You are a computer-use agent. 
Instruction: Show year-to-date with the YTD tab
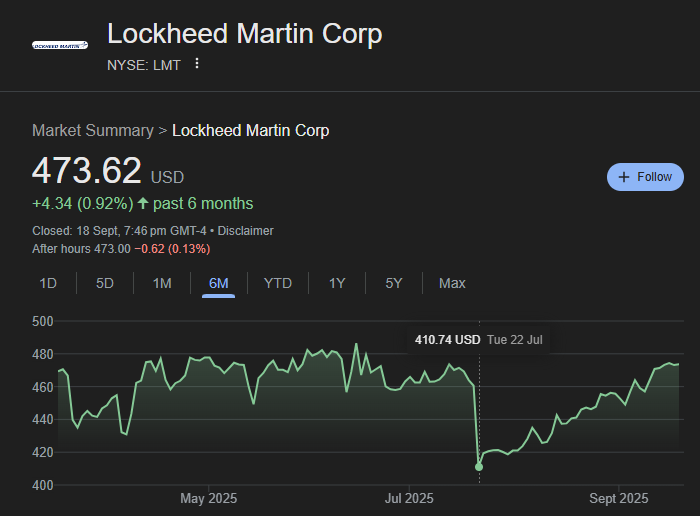coord(278,283)
